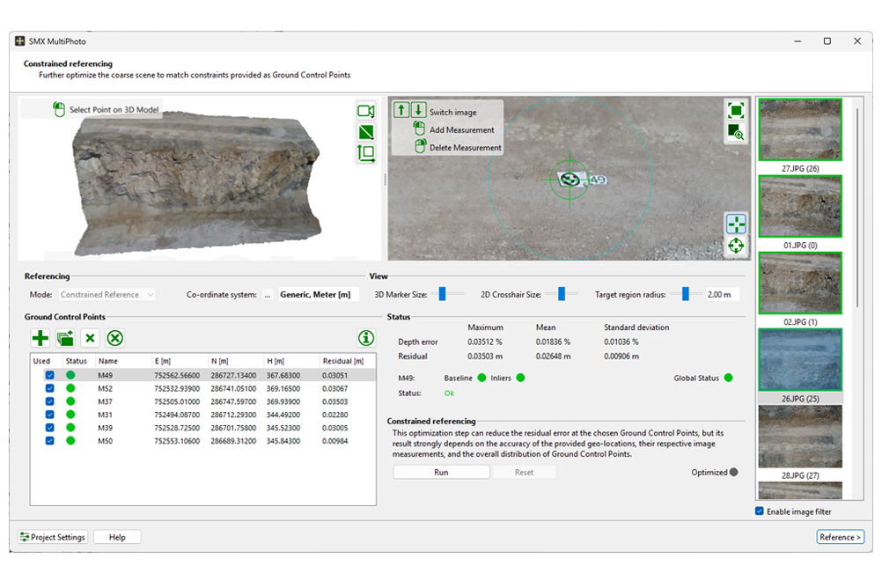Disable the Enable image filter checkbox
Screen dimensions: 882x588
click(x=760, y=511)
